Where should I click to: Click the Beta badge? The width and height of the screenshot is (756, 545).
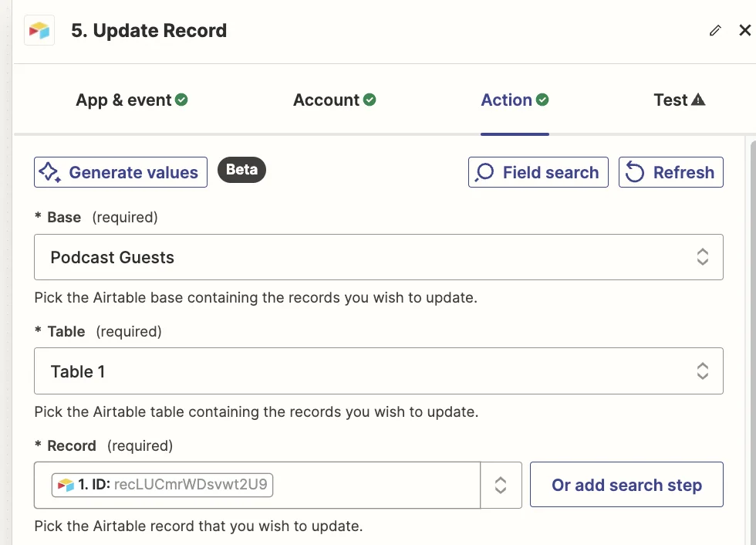[x=241, y=170]
